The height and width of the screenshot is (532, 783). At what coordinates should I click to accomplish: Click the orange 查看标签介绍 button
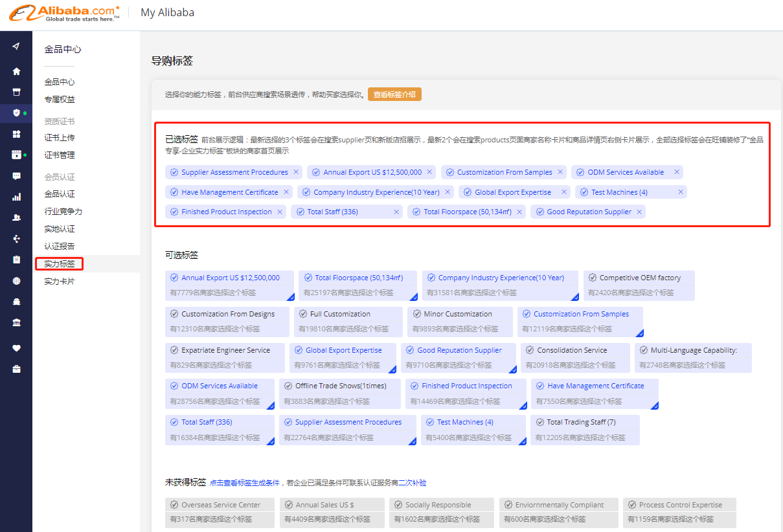click(394, 94)
